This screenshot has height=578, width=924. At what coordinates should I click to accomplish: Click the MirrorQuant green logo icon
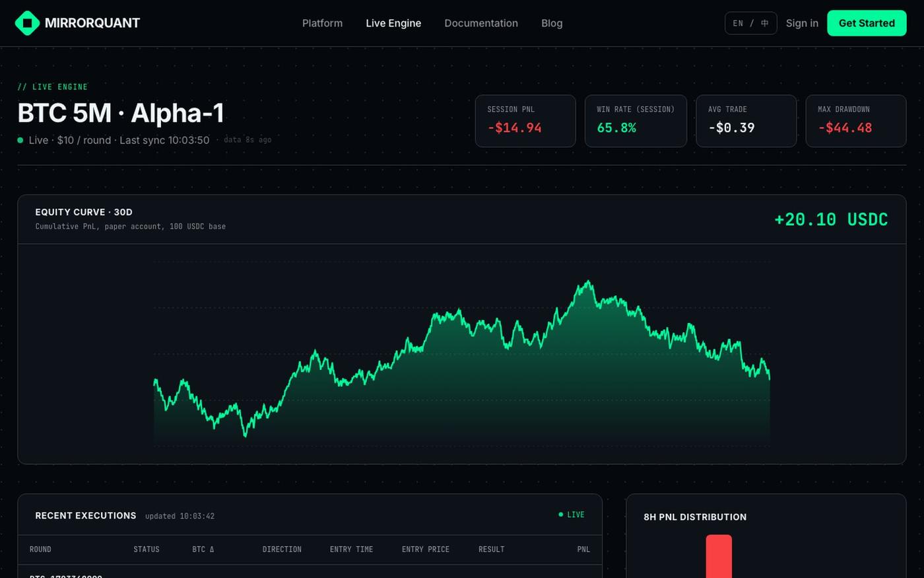pos(27,23)
